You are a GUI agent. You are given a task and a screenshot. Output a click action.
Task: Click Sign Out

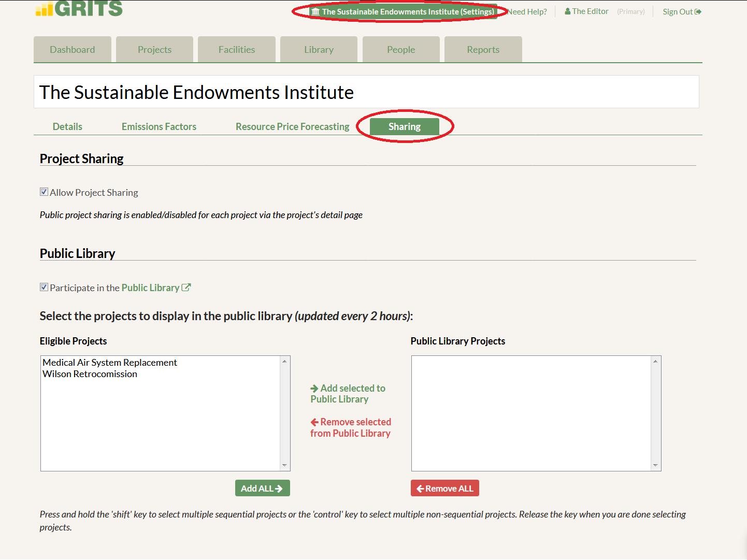point(682,11)
